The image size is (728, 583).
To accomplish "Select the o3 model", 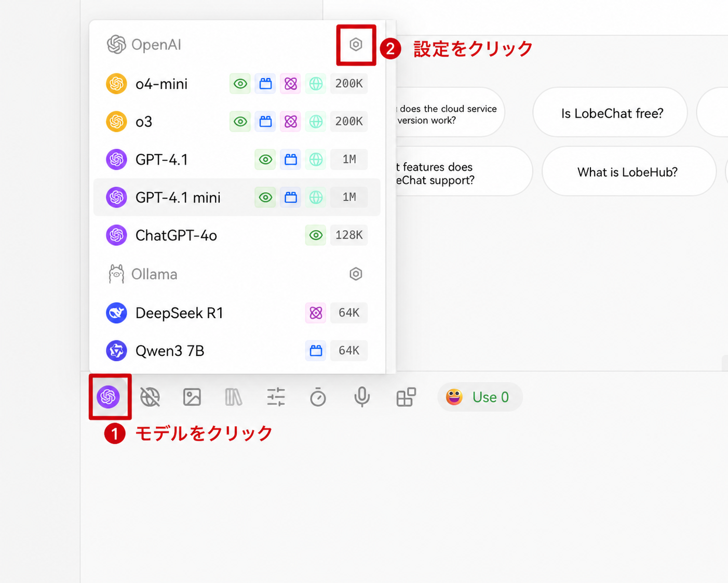I will pyautogui.click(x=237, y=122).
